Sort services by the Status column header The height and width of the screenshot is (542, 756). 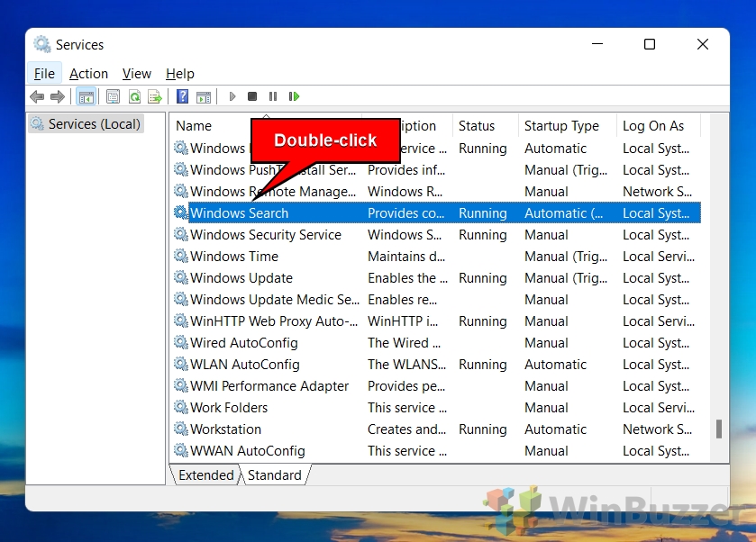(x=477, y=126)
